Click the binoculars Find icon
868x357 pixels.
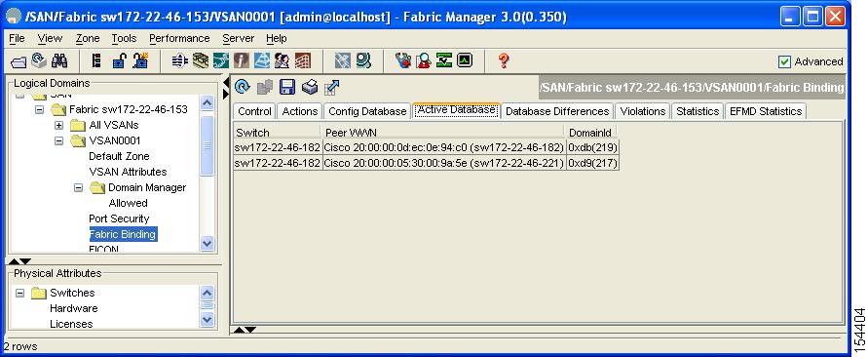pyautogui.click(x=59, y=60)
